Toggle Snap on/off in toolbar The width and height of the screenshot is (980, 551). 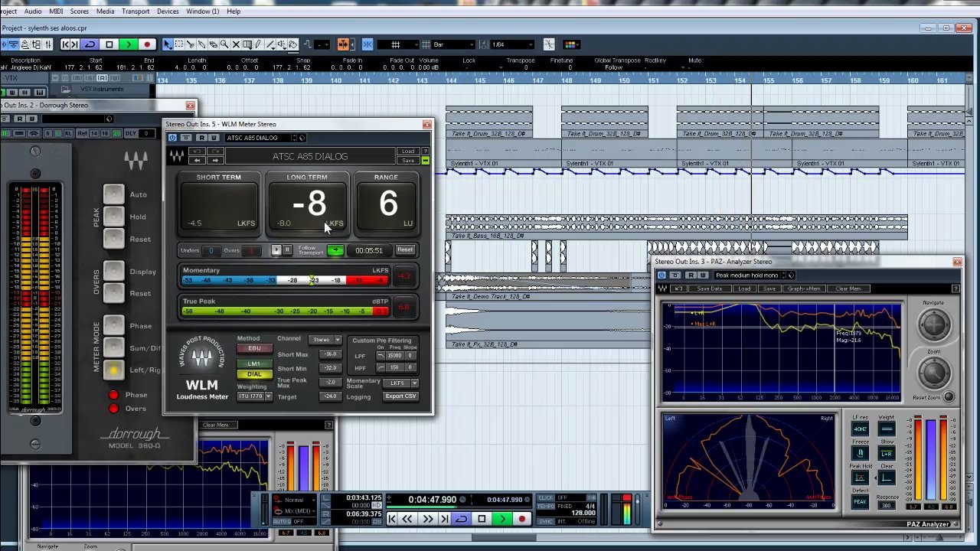point(367,44)
